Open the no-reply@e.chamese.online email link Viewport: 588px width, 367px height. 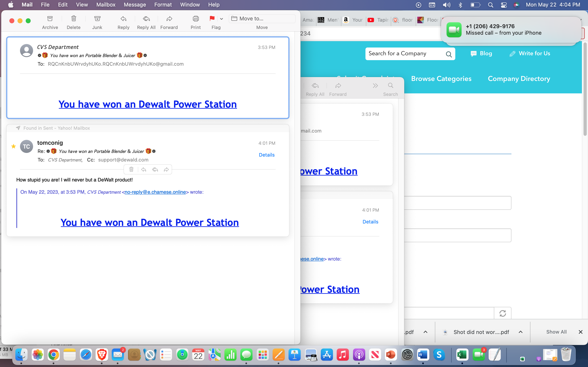[x=155, y=192]
